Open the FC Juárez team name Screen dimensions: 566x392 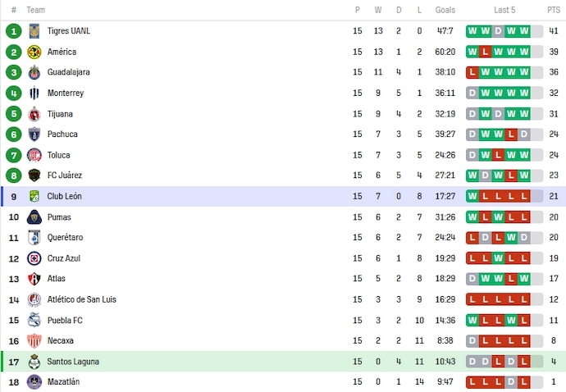64,175
